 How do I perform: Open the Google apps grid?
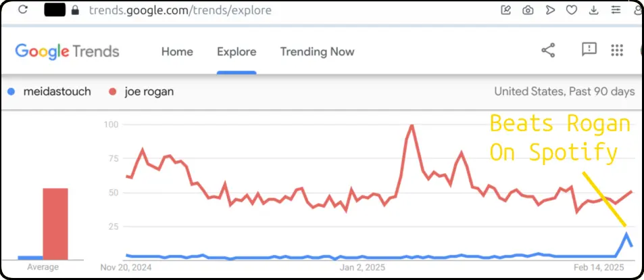tap(617, 50)
